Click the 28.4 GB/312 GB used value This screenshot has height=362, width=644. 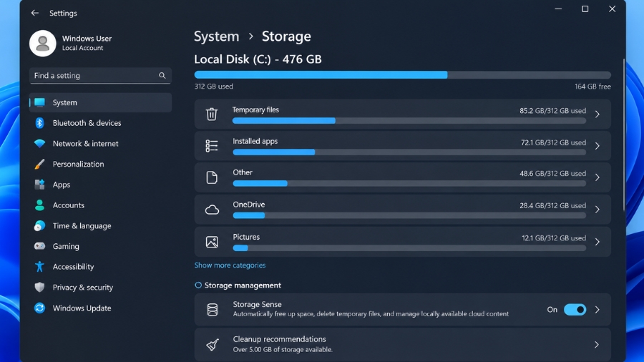[552, 205]
